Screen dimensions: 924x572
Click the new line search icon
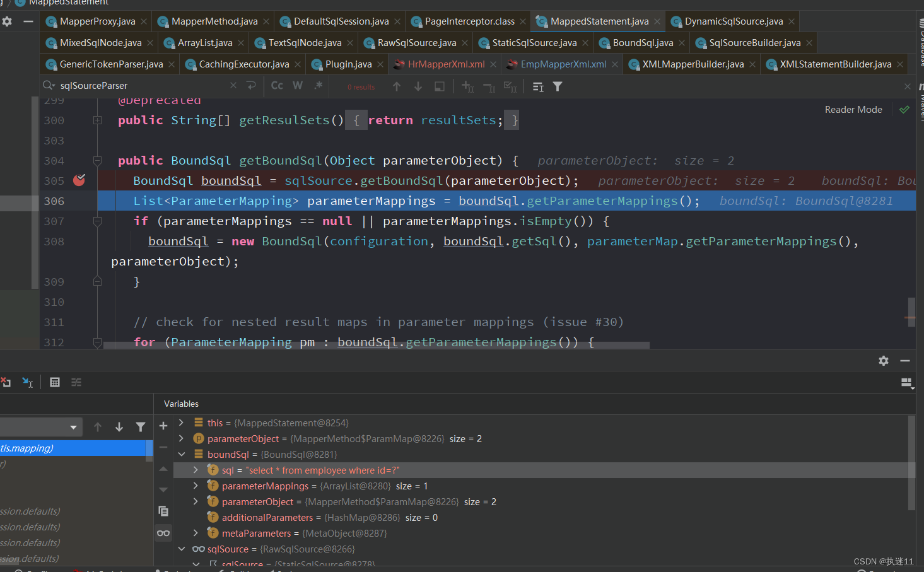click(251, 85)
